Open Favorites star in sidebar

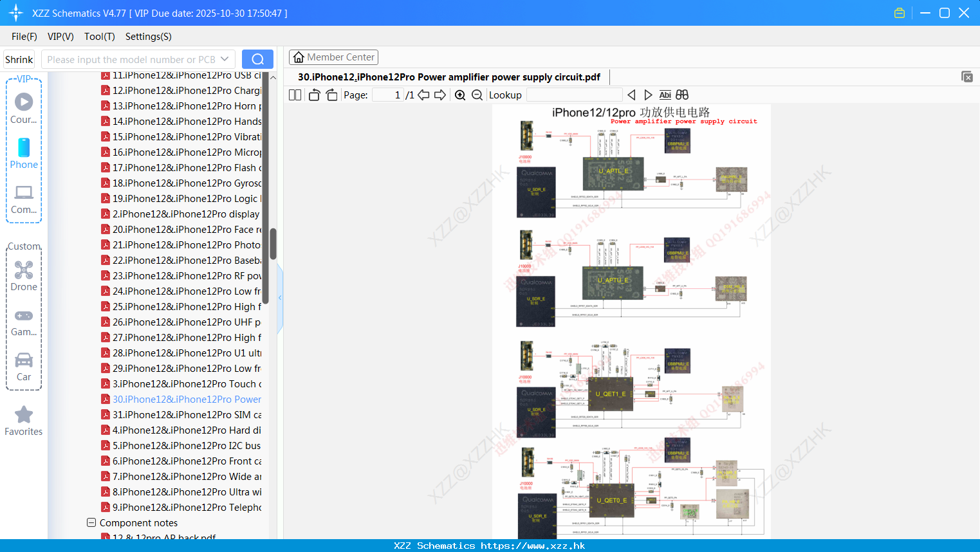click(x=24, y=421)
